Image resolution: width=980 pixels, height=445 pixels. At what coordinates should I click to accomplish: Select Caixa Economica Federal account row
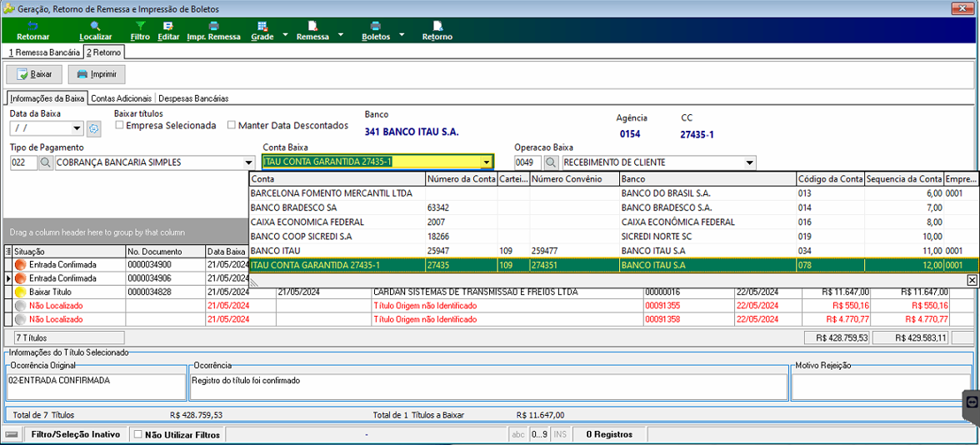[613, 222]
